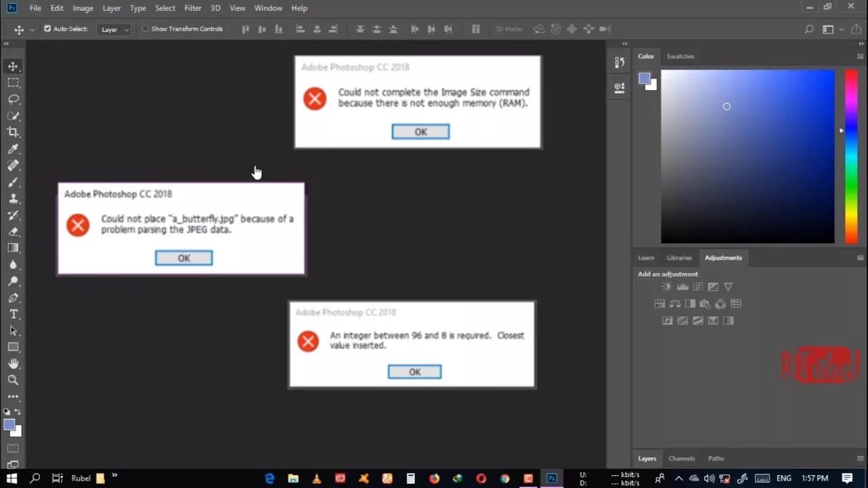Add a Hue/Saturation adjustment
This screenshot has width=868, height=488.
(x=660, y=304)
